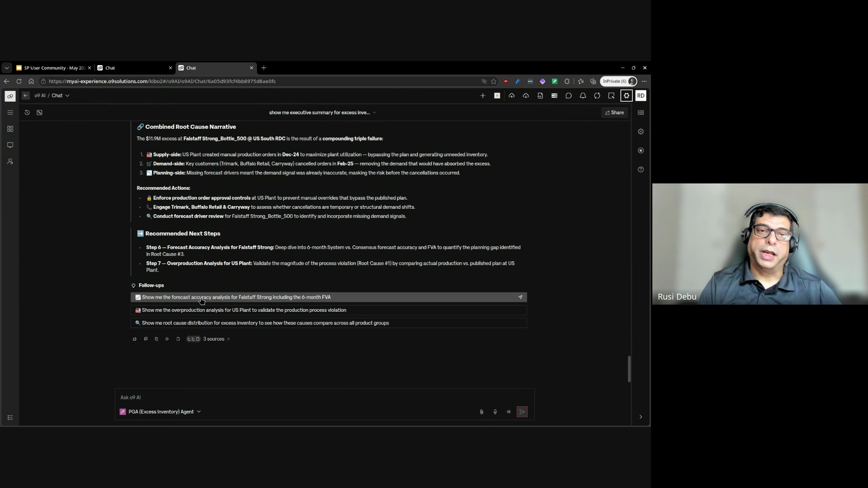
Task: Expand right panel with bottom chevron
Action: coord(641,417)
